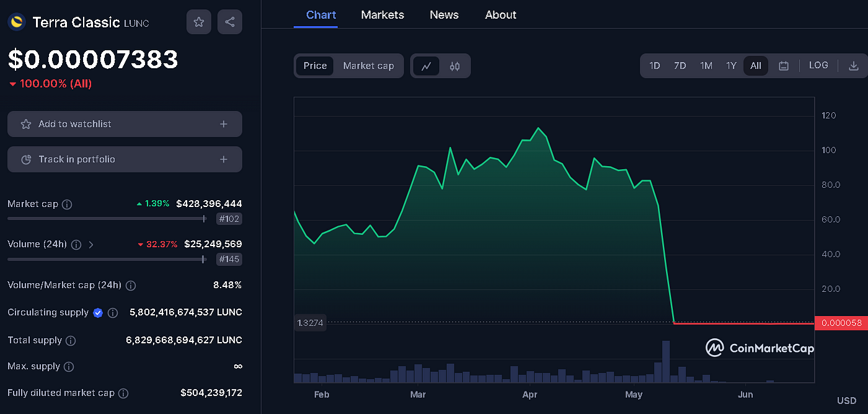Click the star icon in Add to watchlist

[26, 125]
